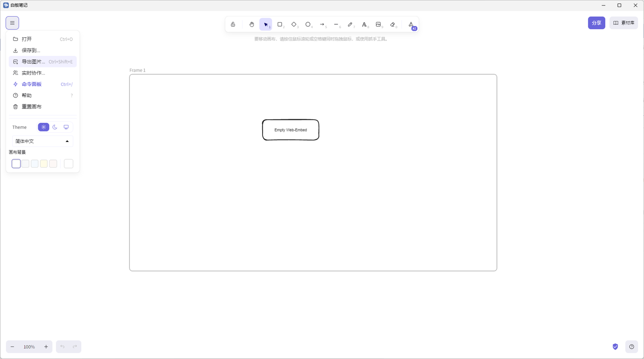Open the 素材库 library button
Screen dimensions: 644x359
623,23
